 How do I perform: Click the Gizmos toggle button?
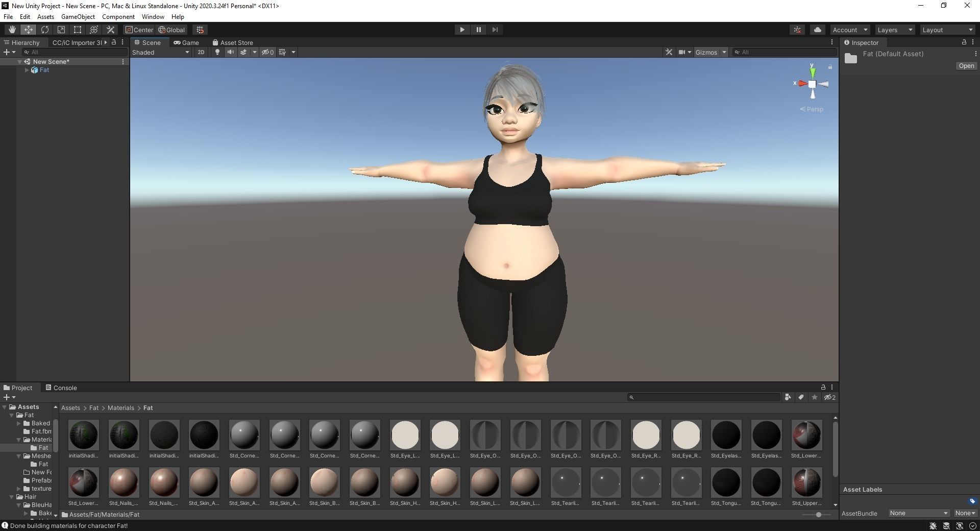(x=706, y=52)
